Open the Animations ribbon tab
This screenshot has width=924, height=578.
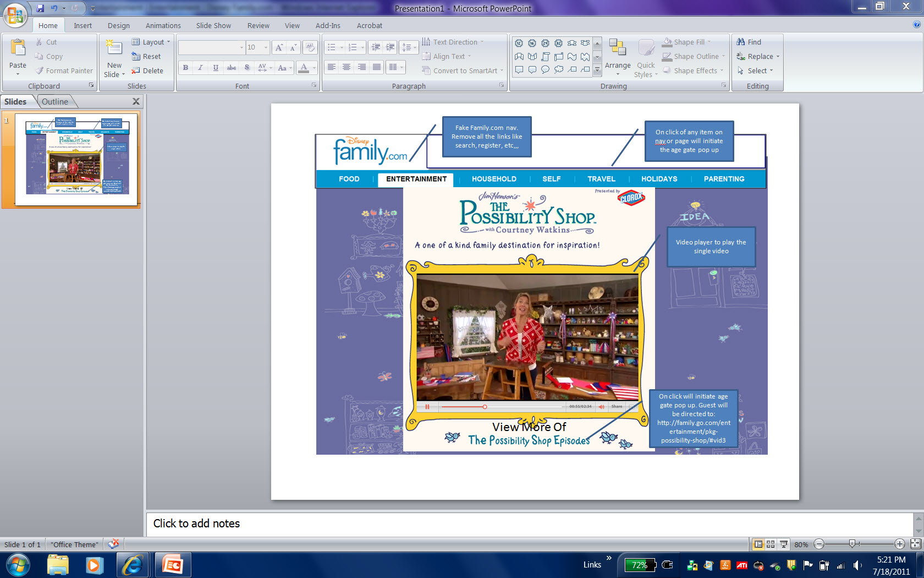coord(163,25)
